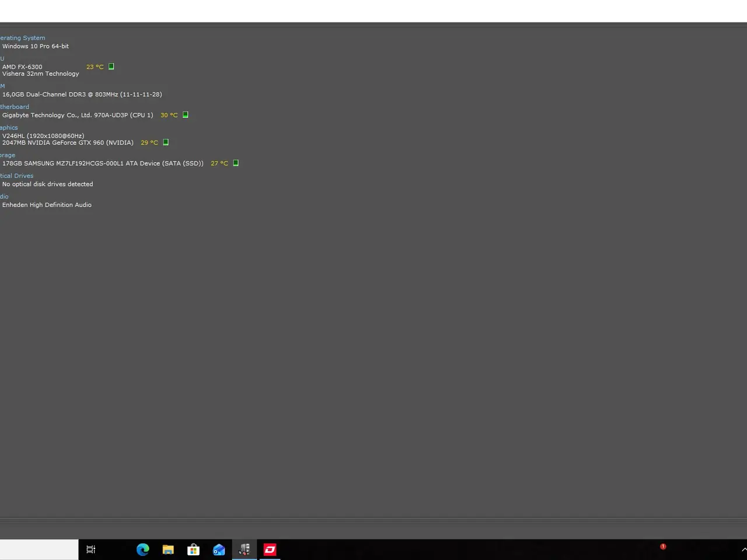Click the CPU temperature status icon beside 23 °C

click(111, 66)
